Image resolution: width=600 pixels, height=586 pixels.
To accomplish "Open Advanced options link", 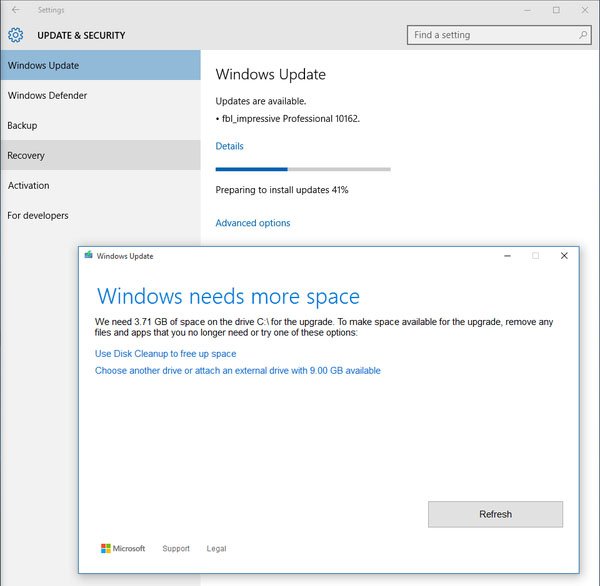I will click(x=253, y=223).
